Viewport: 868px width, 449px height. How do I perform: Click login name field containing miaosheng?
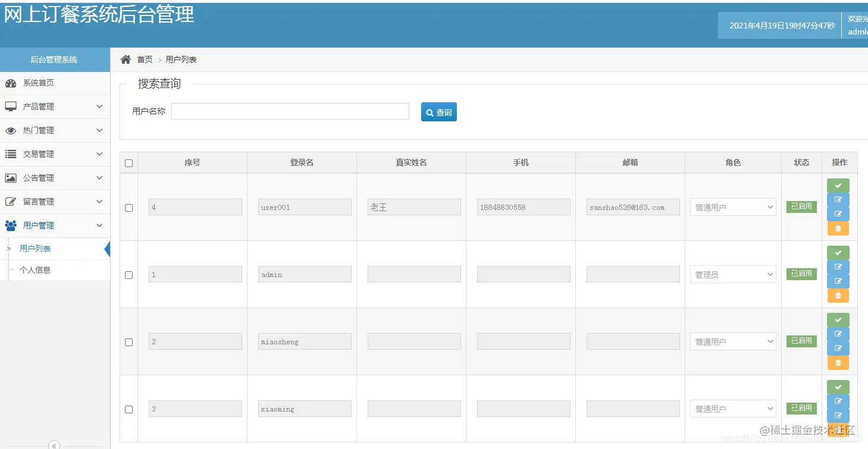pos(305,341)
